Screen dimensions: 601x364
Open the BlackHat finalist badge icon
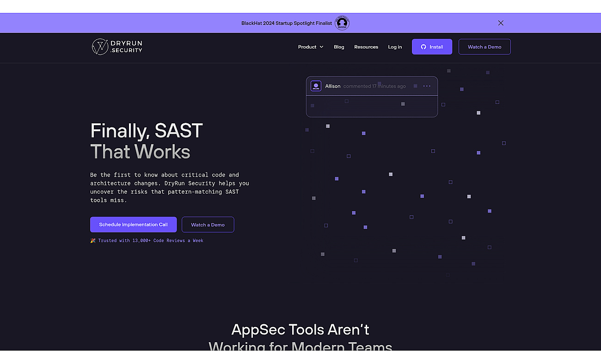[x=342, y=23]
